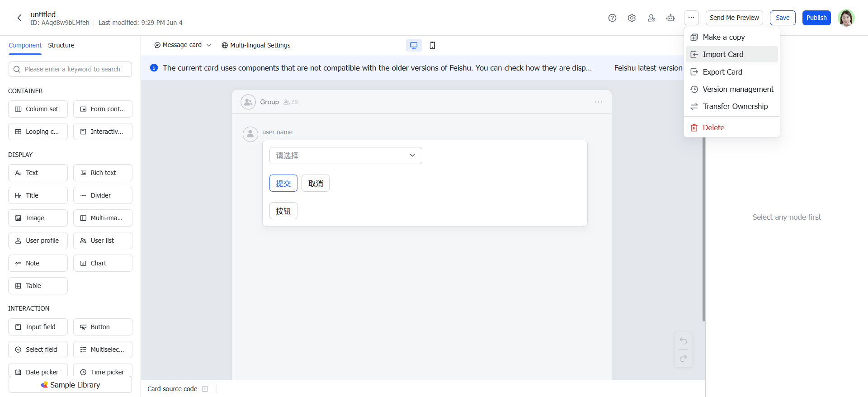The width and height of the screenshot is (868, 397).
Task: Switch to desktop preview mode
Action: pos(414,45)
